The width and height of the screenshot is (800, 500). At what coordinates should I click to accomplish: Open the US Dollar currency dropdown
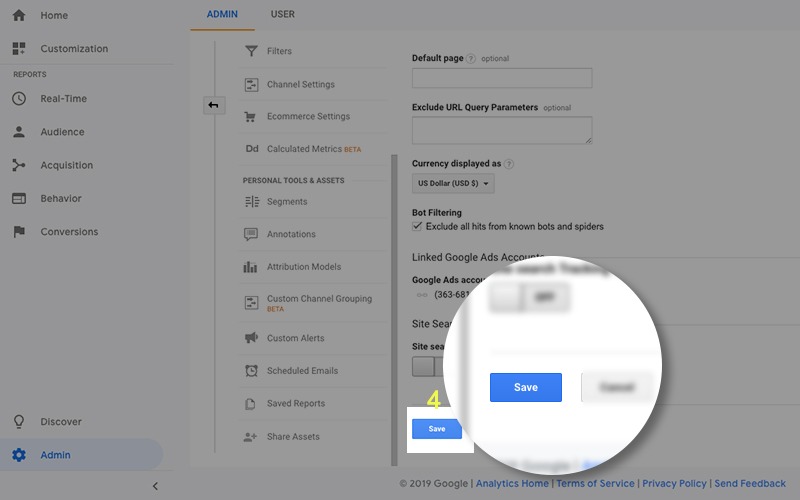[453, 184]
